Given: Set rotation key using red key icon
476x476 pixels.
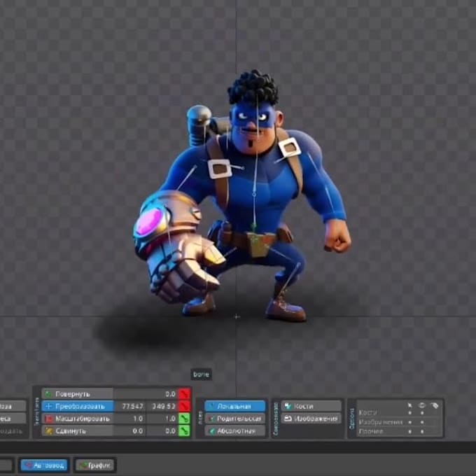Looking at the screenshot, I should pos(185,394).
